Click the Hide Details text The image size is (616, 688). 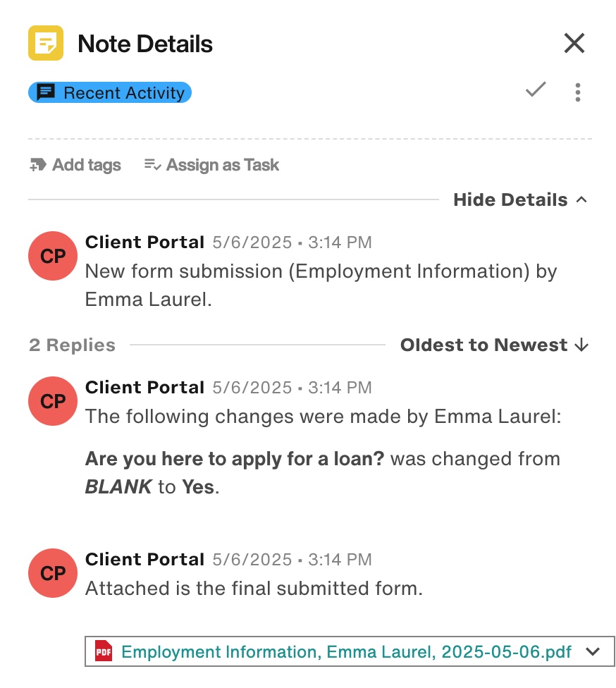(510, 200)
